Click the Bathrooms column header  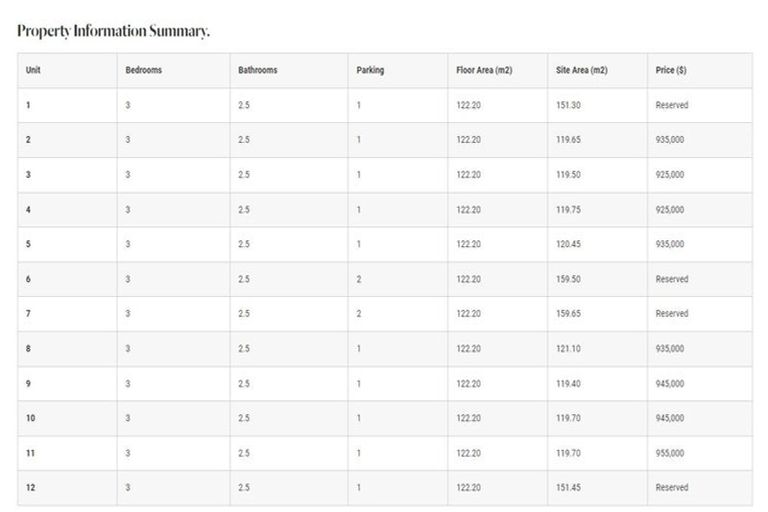click(258, 70)
